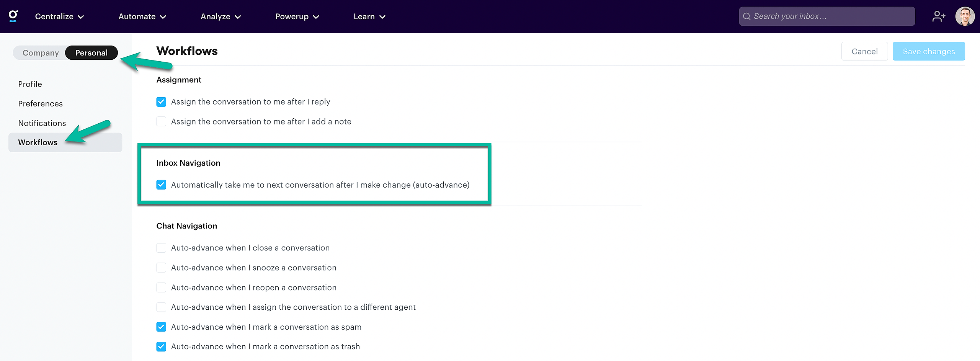Click the search magnifier icon
Screen dimensions: 980x361
[x=746, y=16]
